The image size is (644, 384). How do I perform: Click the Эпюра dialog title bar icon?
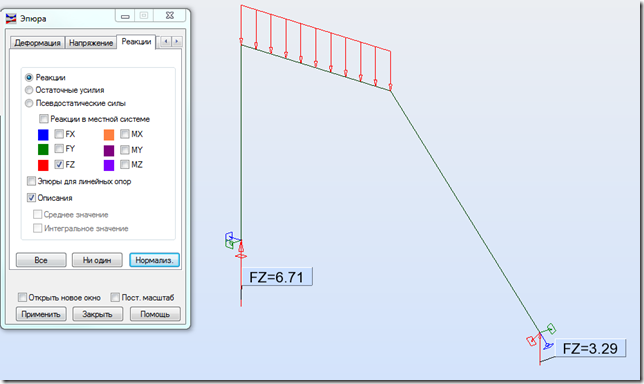click(x=11, y=18)
